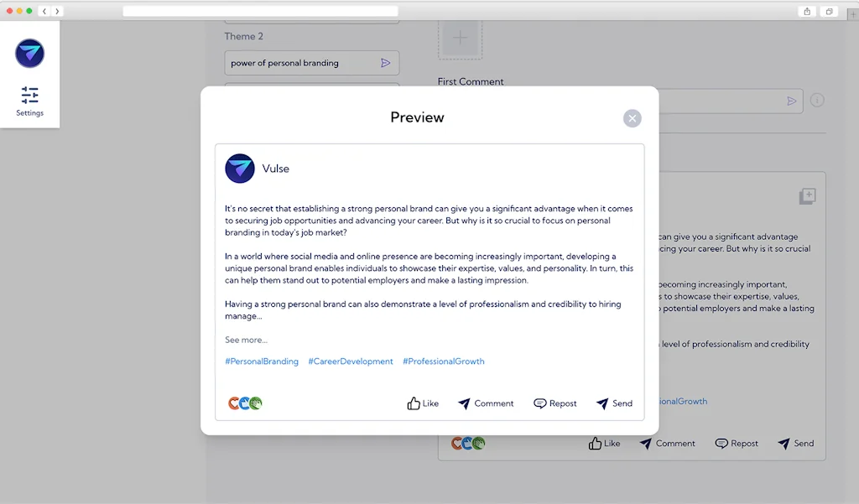859x504 pixels.
Task: Click the Vulse logo in the sidebar
Action: (29, 53)
